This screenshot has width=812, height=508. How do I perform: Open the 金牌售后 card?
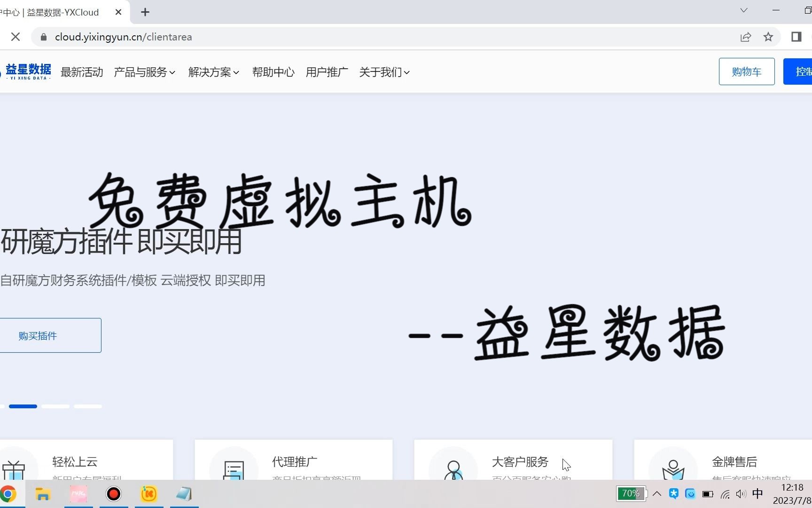[x=723, y=460]
